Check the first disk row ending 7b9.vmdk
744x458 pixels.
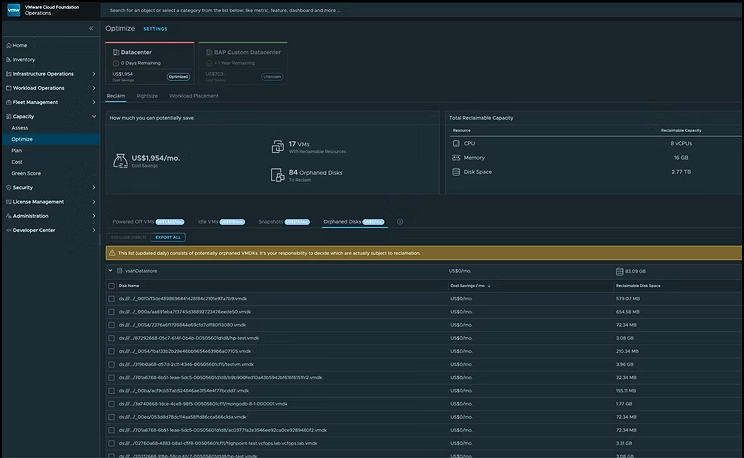111,298
